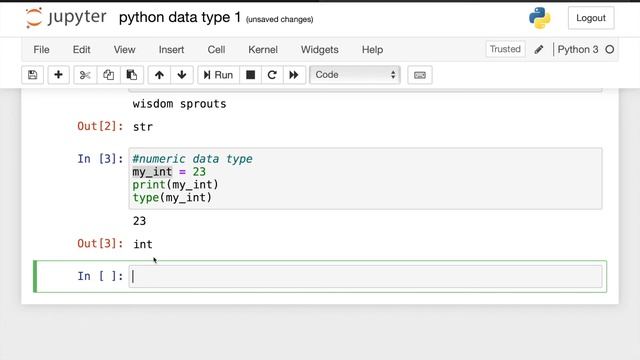Copy selected cells icon
The height and width of the screenshot is (360, 640).
108,75
